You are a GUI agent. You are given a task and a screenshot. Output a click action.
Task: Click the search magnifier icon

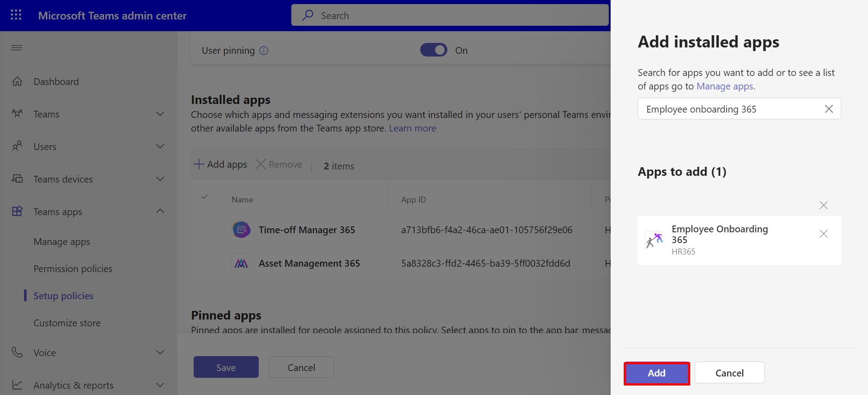click(308, 15)
